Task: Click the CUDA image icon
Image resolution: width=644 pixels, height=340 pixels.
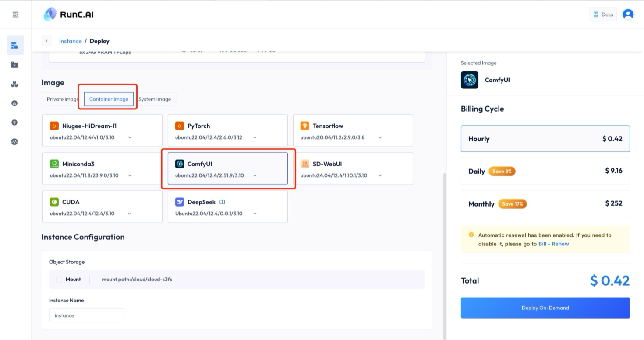Action: click(54, 202)
